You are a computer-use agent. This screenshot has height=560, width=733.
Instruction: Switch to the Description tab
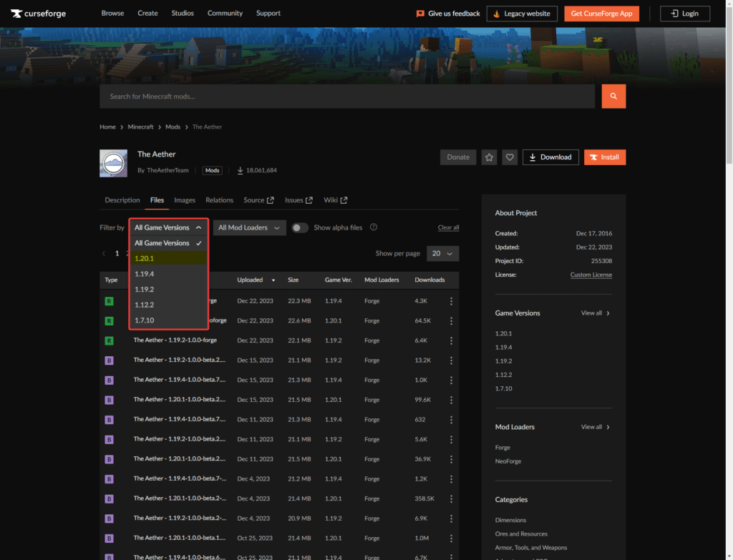point(122,200)
